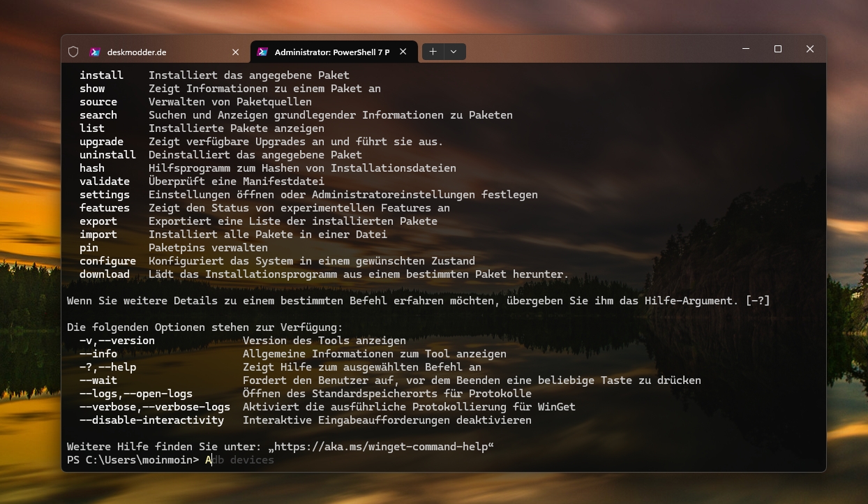Viewport: 868px width, 504px height.
Task: Click the 'configure' command text
Action: (x=107, y=261)
